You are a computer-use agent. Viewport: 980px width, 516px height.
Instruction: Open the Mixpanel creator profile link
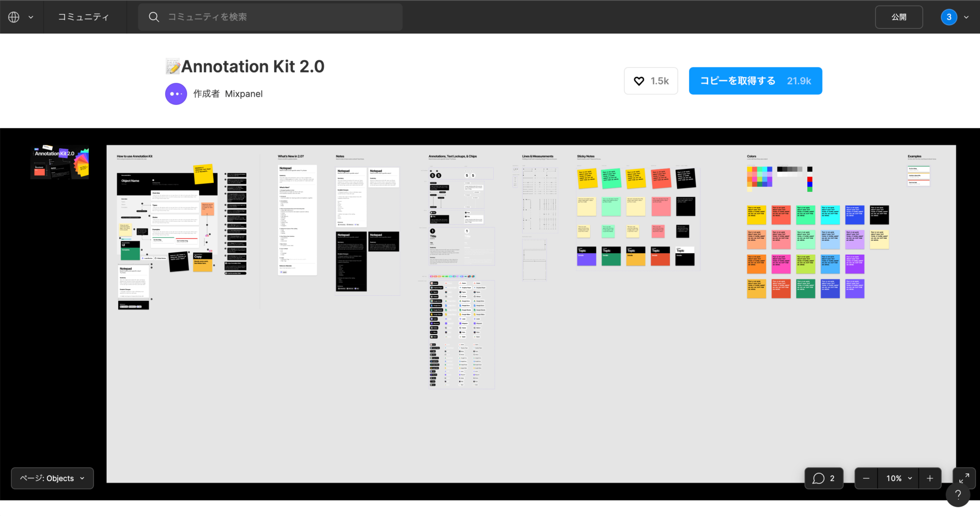[244, 93]
